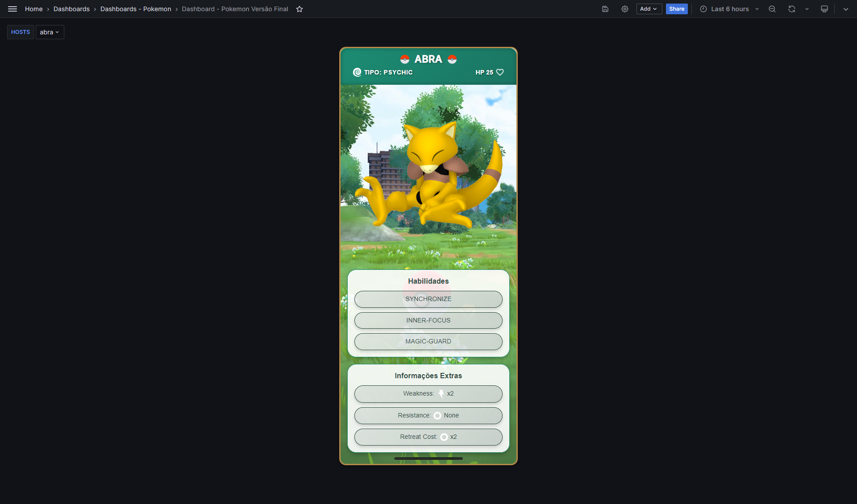Click the resistance circle icon

(437, 416)
